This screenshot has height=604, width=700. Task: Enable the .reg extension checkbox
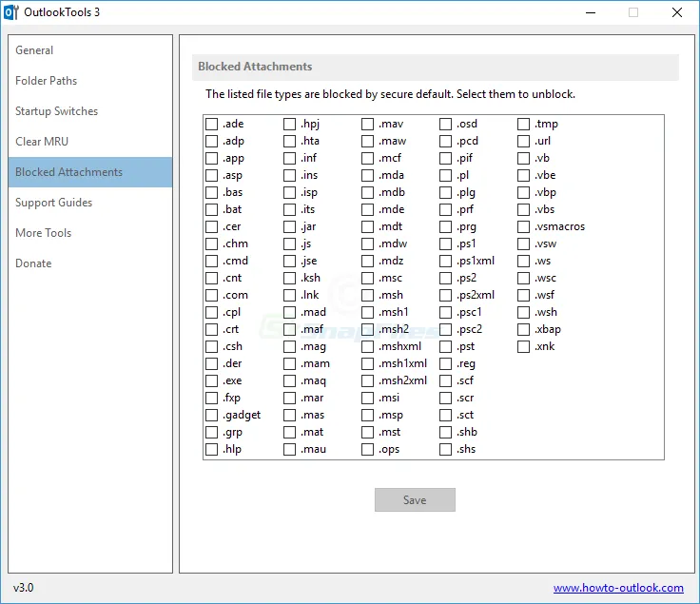(445, 363)
